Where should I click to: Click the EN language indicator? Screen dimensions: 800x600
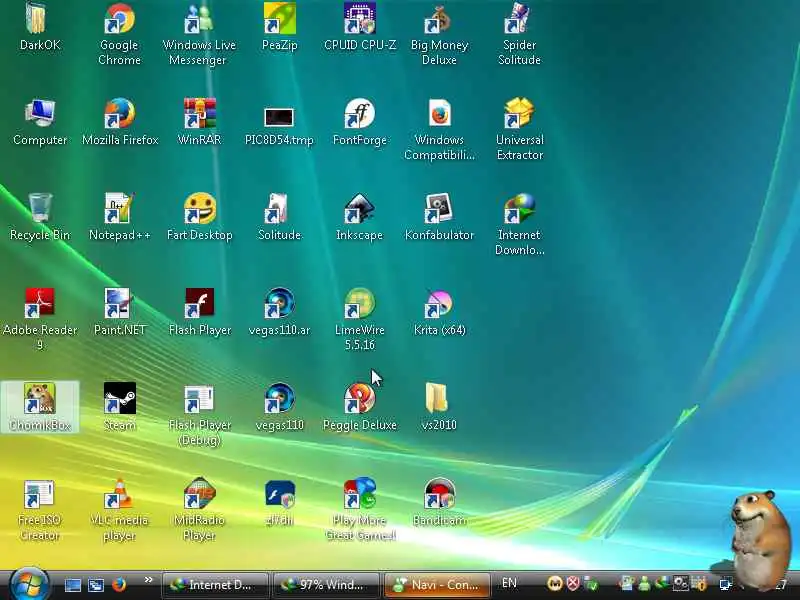pos(509,583)
